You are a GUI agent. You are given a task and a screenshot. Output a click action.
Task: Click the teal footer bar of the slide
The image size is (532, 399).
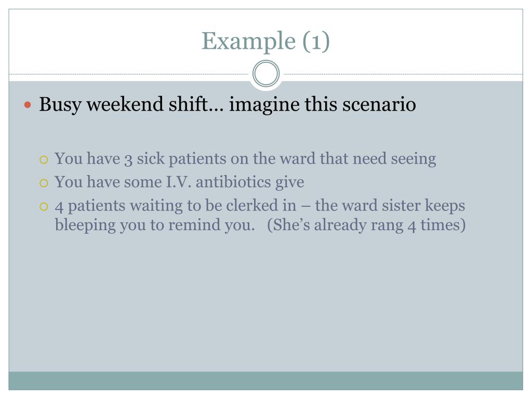(x=265, y=381)
